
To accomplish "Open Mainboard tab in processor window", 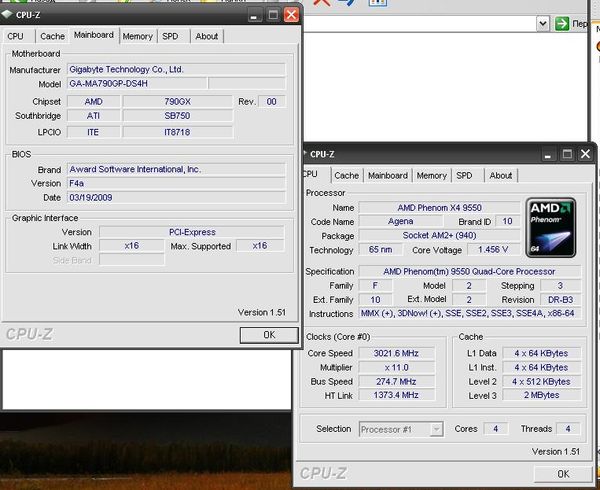I will 388,176.
